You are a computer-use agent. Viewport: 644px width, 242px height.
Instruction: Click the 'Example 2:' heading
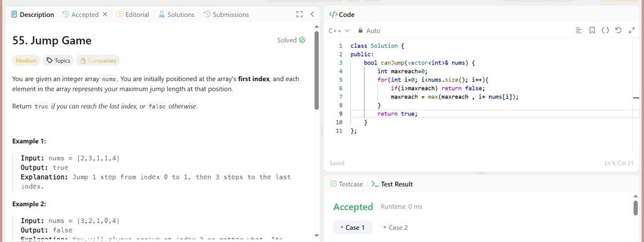[x=29, y=204]
